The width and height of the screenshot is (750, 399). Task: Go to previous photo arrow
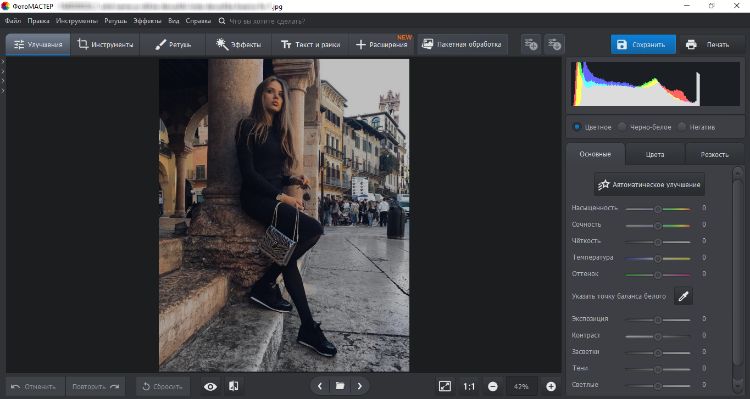coord(320,386)
